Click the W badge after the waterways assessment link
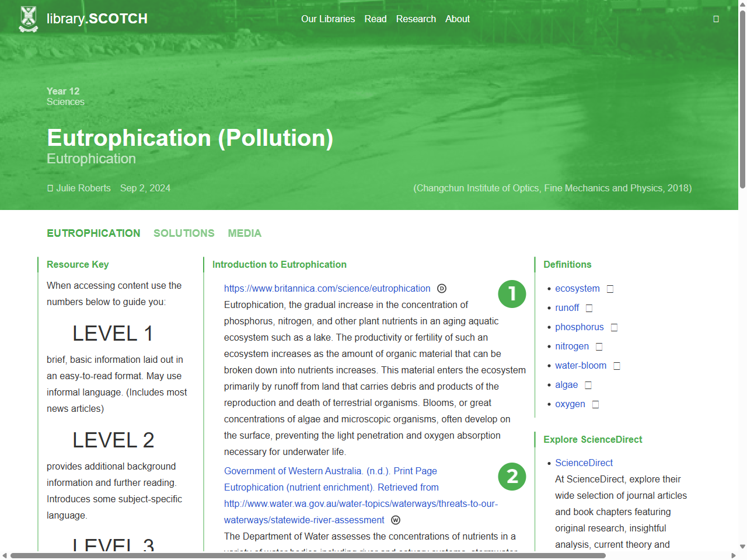This screenshot has height=560, width=747. click(396, 520)
